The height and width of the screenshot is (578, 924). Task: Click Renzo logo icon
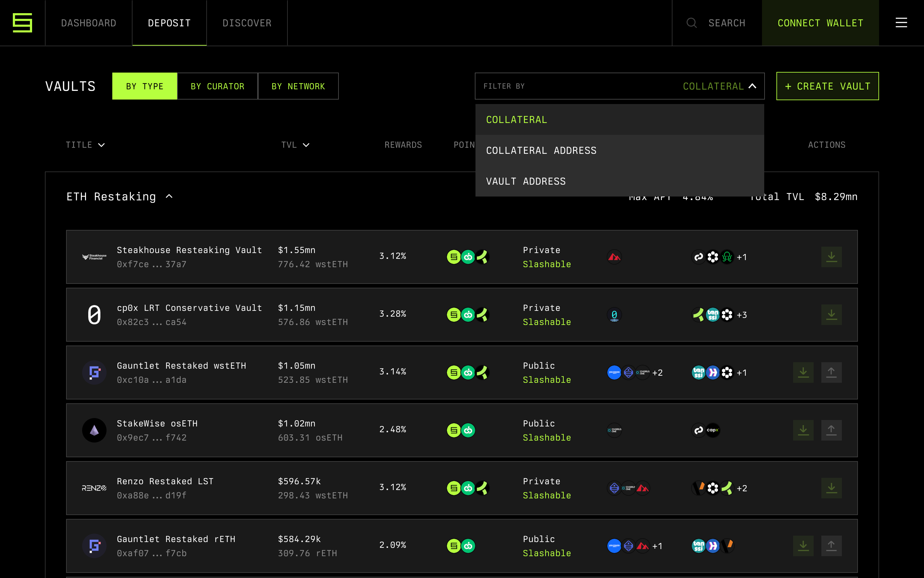[94, 488]
